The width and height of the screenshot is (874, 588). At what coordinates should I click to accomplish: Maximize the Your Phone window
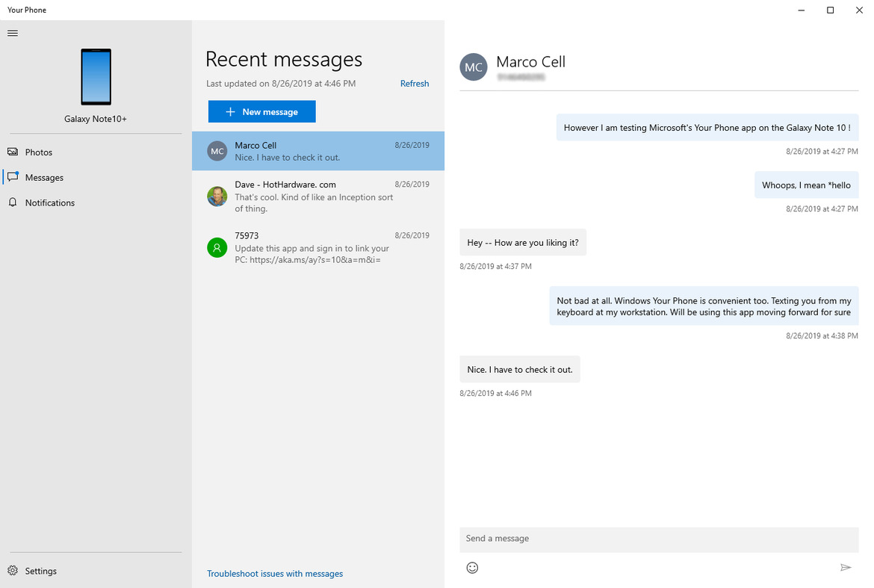[830, 10]
